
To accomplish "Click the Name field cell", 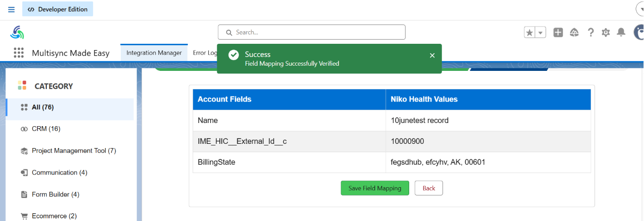I will [x=289, y=120].
